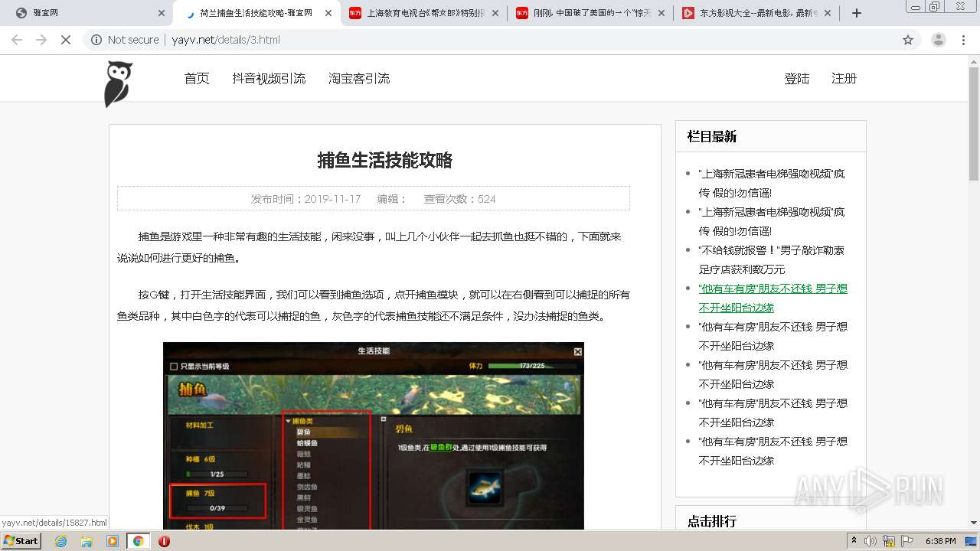Click the browser back arrow
The image size is (980, 551).
pyautogui.click(x=17, y=40)
